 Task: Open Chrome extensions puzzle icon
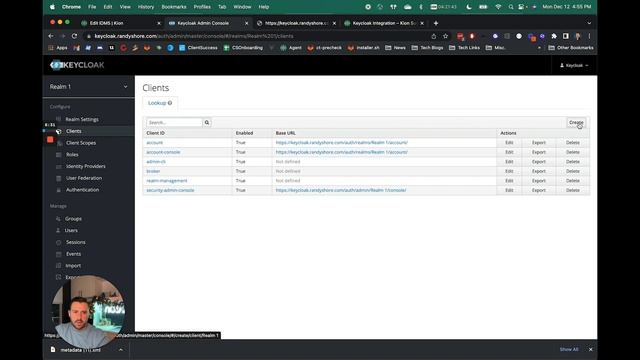tap(554, 36)
